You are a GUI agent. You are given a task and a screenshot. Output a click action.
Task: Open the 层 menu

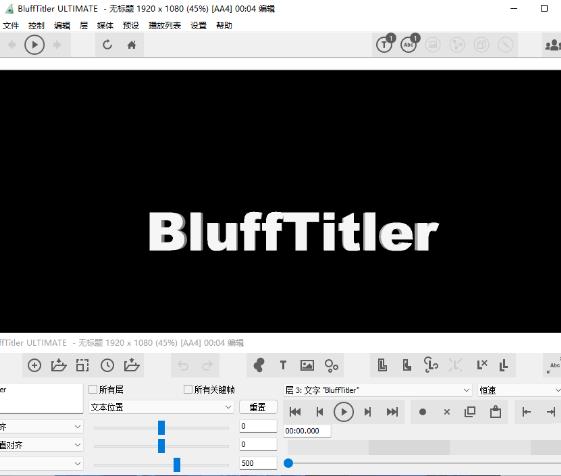pos(84,25)
